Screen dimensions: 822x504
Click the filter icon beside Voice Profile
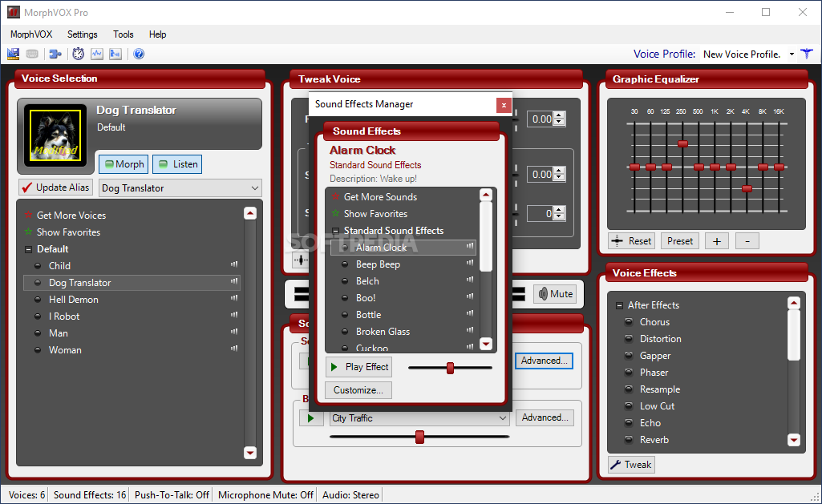coord(807,54)
